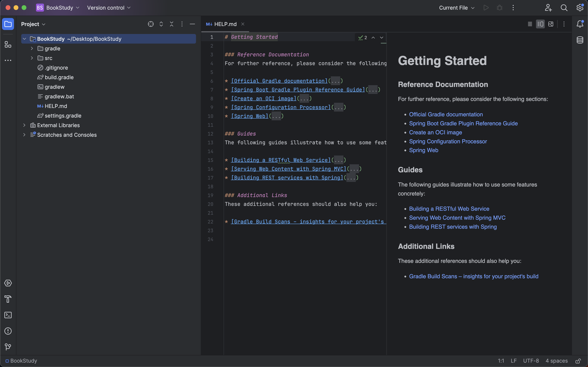Open the Git version control tool window
Image resolution: width=588 pixels, height=367 pixels.
click(x=8, y=347)
